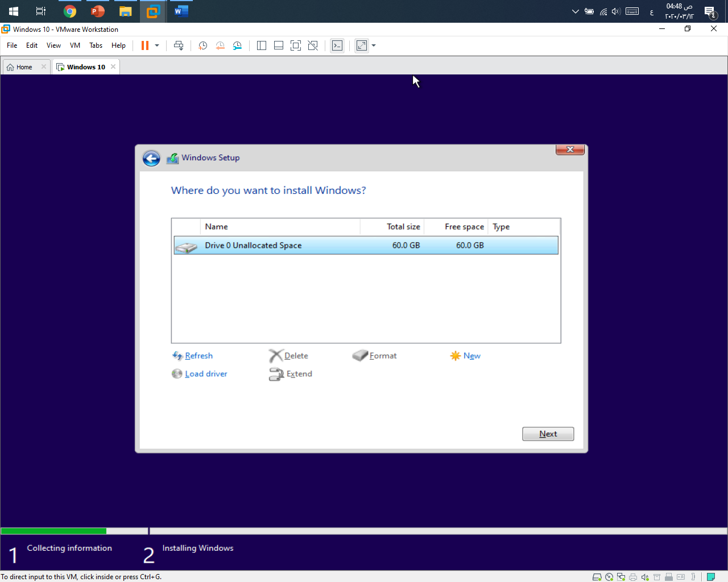Refresh the drive list

click(192, 356)
